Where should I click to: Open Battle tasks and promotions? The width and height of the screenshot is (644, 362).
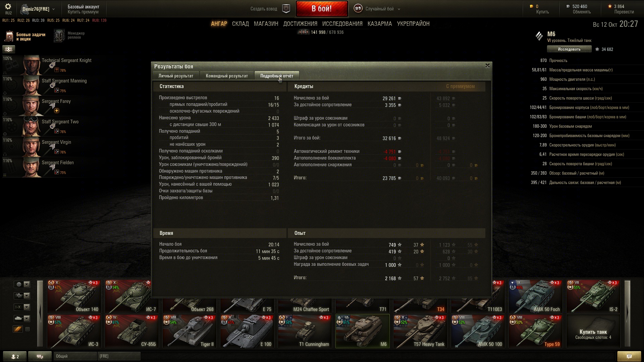(25, 37)
